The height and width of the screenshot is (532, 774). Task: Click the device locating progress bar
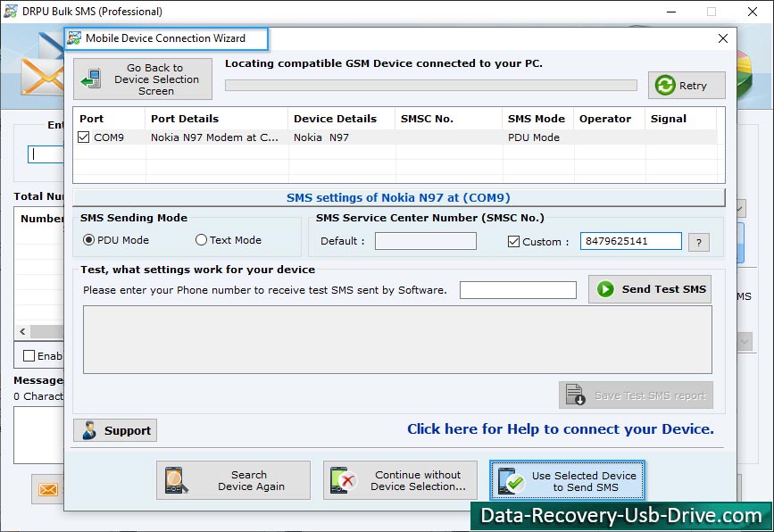pyautogui.click(x=431, y=86)
